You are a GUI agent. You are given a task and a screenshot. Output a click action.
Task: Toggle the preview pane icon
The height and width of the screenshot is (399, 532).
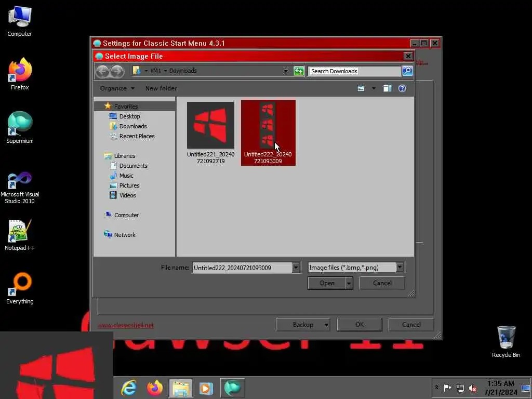[387, 88]
